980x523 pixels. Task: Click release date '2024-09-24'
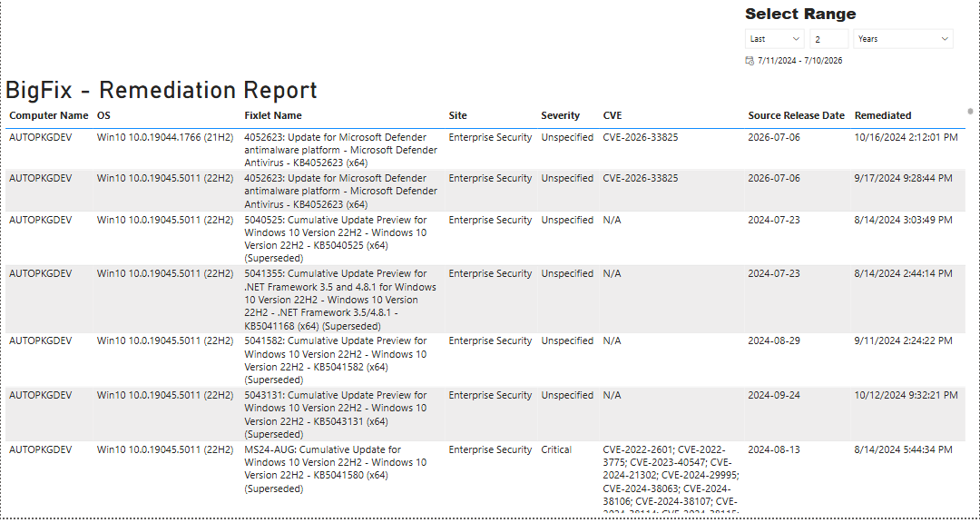click(774, 395)
